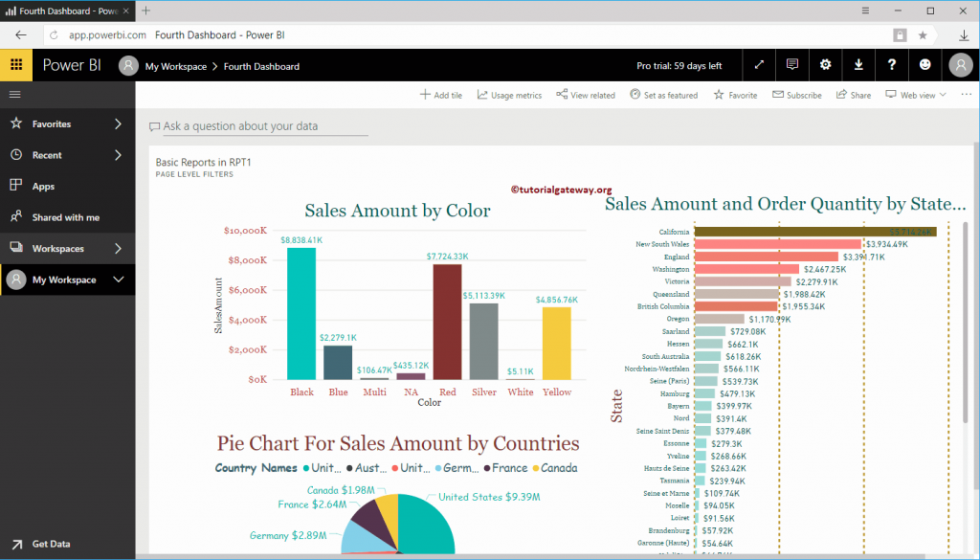Open dashboard settings via the gear icon
The image size is (980, 560).
[825, 64]
